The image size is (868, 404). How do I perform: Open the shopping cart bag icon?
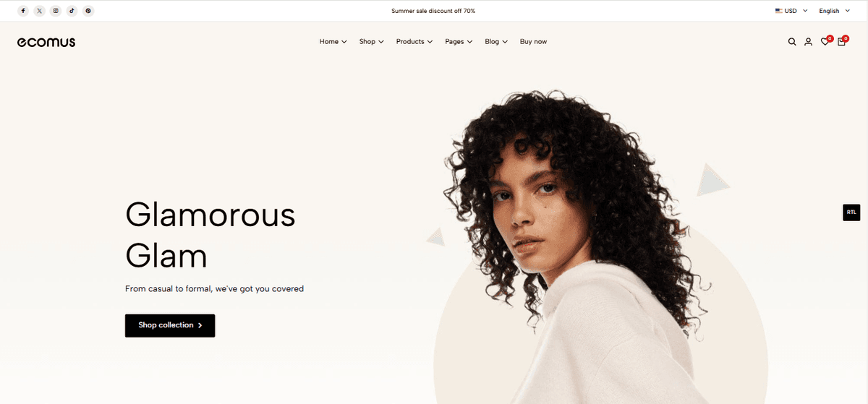tap(841, 42)
